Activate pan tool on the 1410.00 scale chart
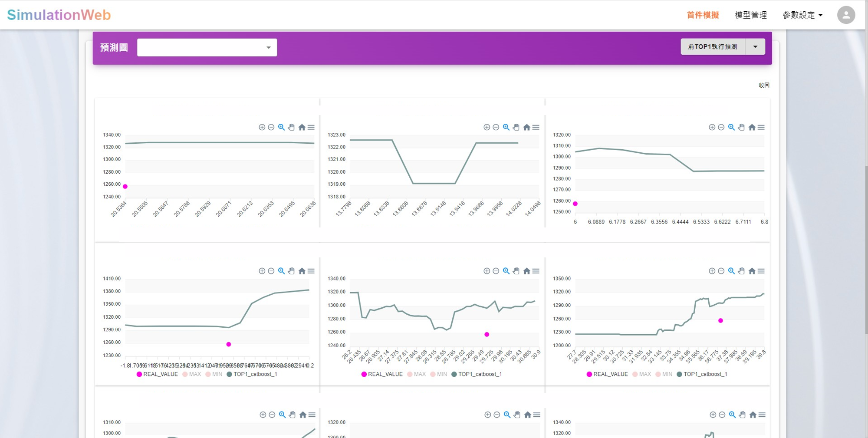Screen dimensions: 868x438 (x=291, y=271)
